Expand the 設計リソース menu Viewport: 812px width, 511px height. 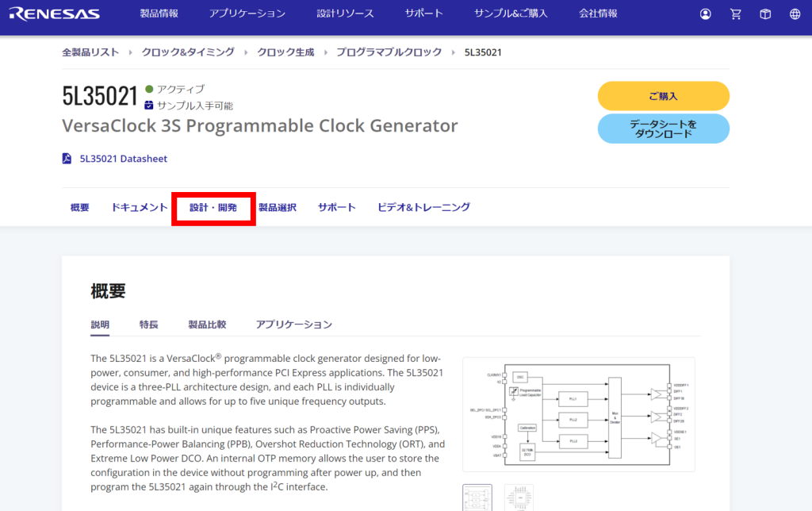345,13
